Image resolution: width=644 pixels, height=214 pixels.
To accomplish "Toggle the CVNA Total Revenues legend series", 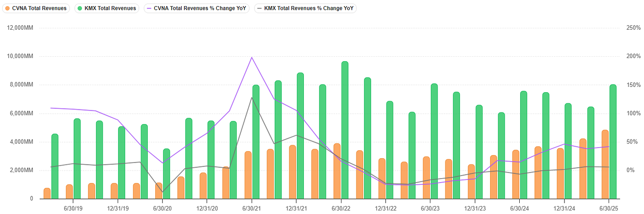I will [35, 8].
